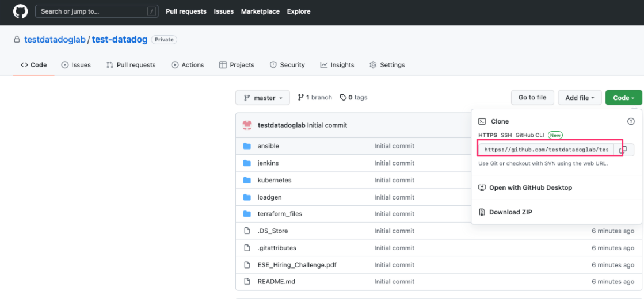Open the test-datadog repository link
Screen dimensions: 644x299
pos(120,40)
